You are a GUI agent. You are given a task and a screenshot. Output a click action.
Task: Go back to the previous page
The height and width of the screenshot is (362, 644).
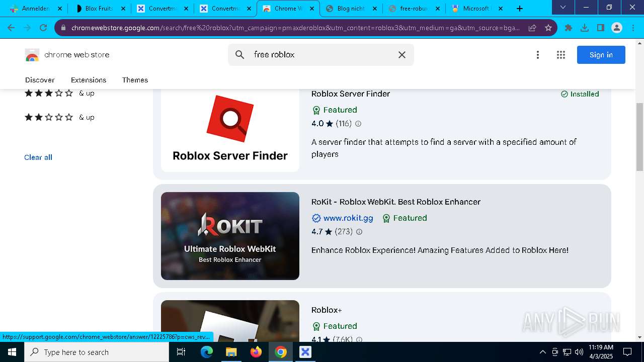(11, 28)
